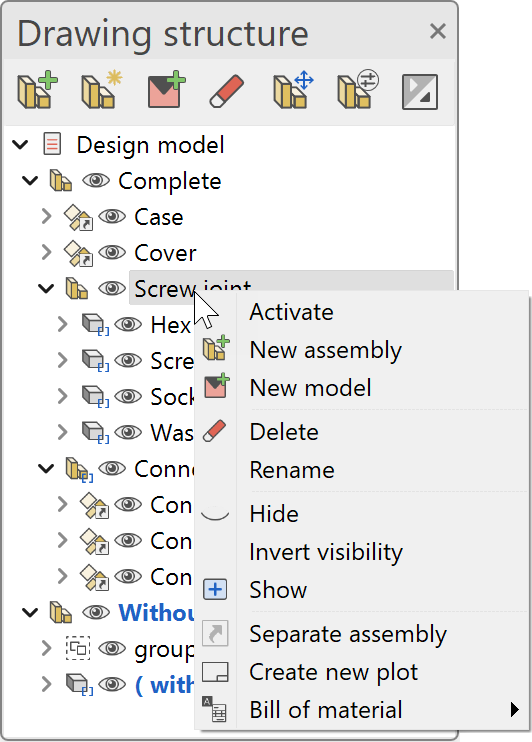Close the Drawing structure panel
The image size is (532, 742).
[x=438, y=32]
